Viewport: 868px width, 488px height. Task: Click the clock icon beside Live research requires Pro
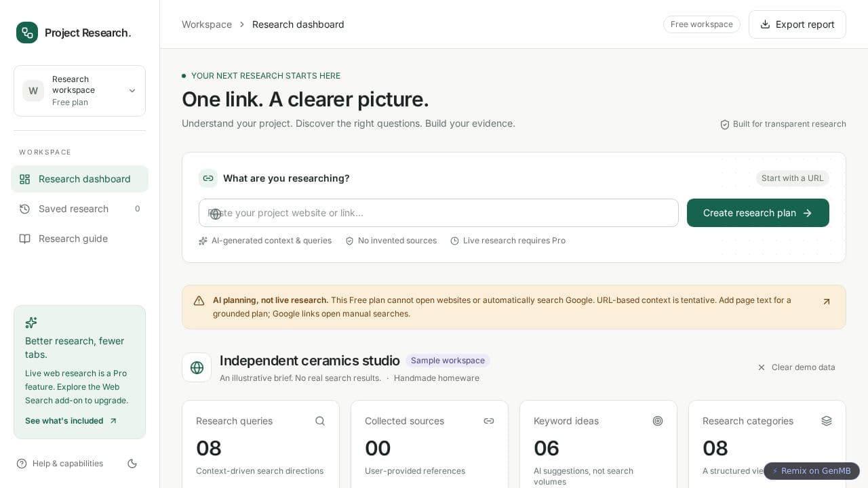454,241
